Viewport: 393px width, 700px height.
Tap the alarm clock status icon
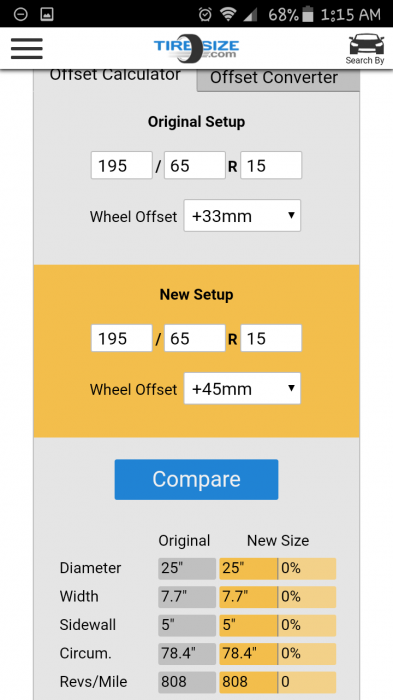205,14
